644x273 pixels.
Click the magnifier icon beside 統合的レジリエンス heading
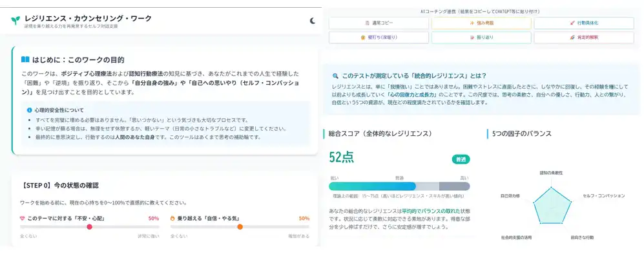pos(335,76)
